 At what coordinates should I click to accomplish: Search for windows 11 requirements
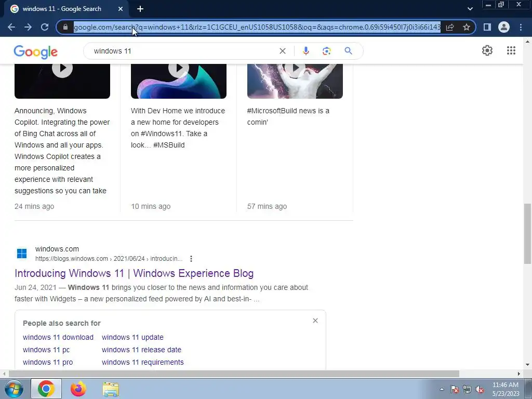[142, 362]
